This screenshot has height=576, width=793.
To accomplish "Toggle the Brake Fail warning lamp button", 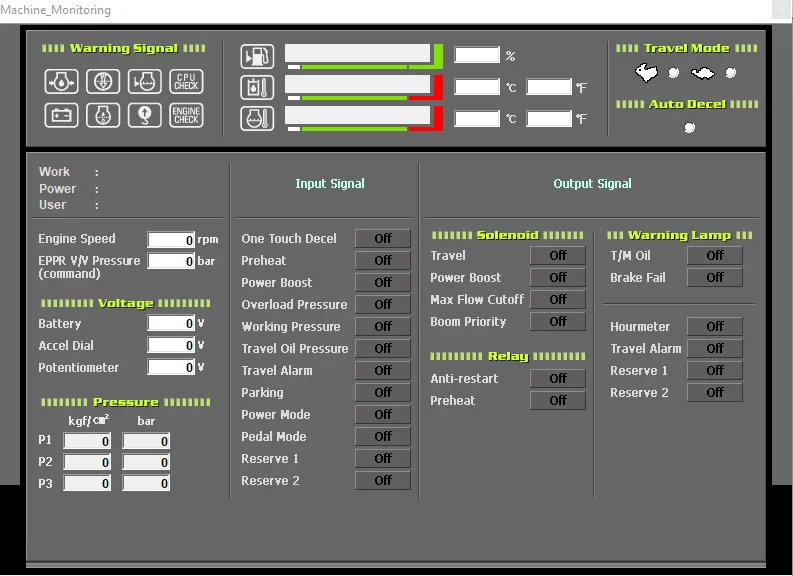I will pos(714,278).
